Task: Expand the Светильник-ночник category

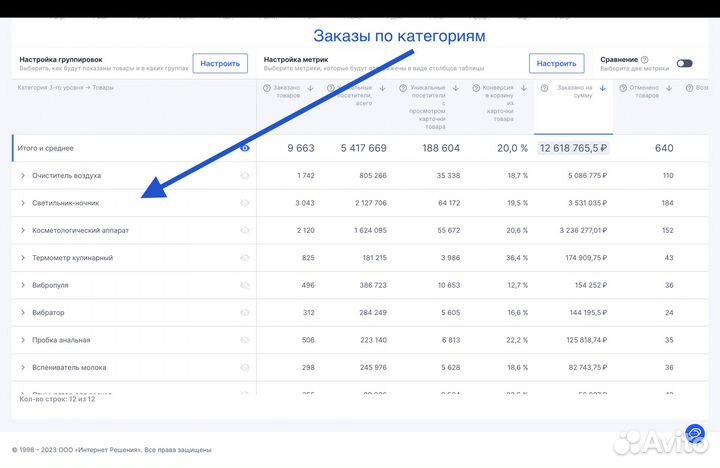Action: click(x=22, y=203)
